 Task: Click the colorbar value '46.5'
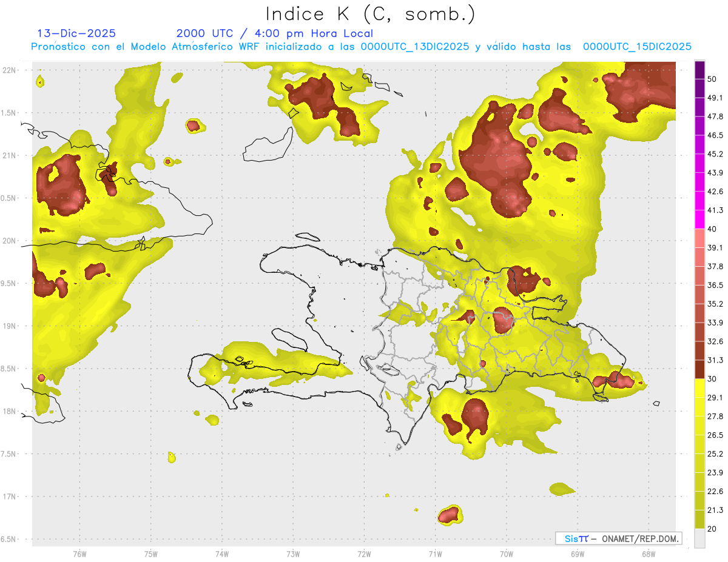coord(716,135)
